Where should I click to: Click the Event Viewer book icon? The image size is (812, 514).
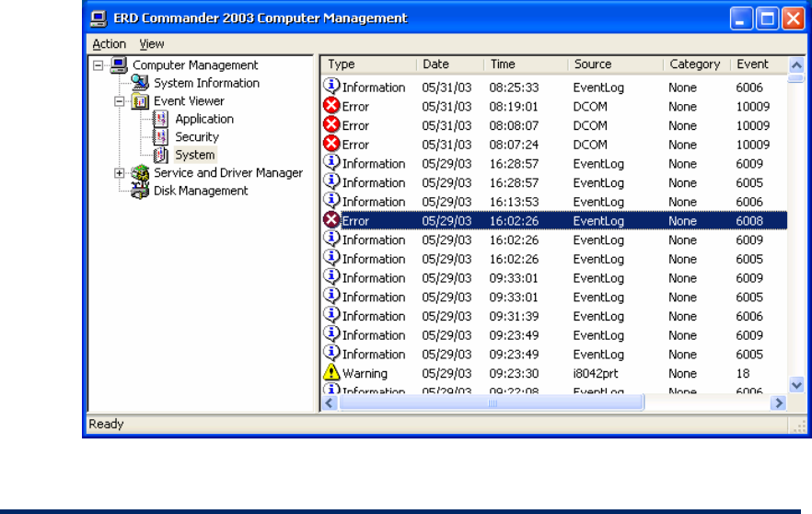(140, 101)
